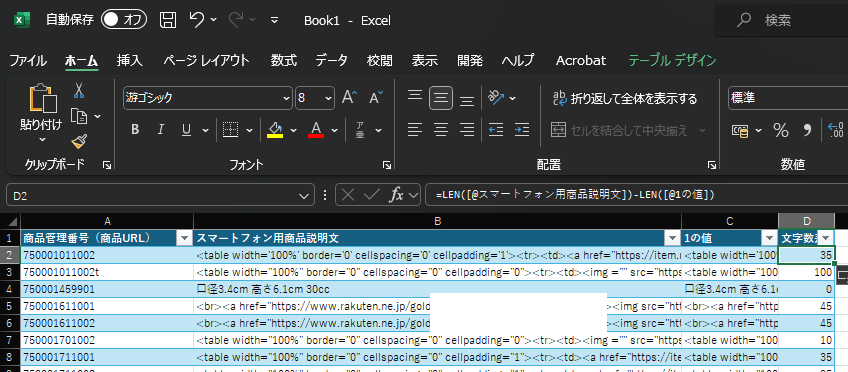Open the クリップボード dialog launcher
848x372 pixels.
pyautogui.click(x=107, y=164)
